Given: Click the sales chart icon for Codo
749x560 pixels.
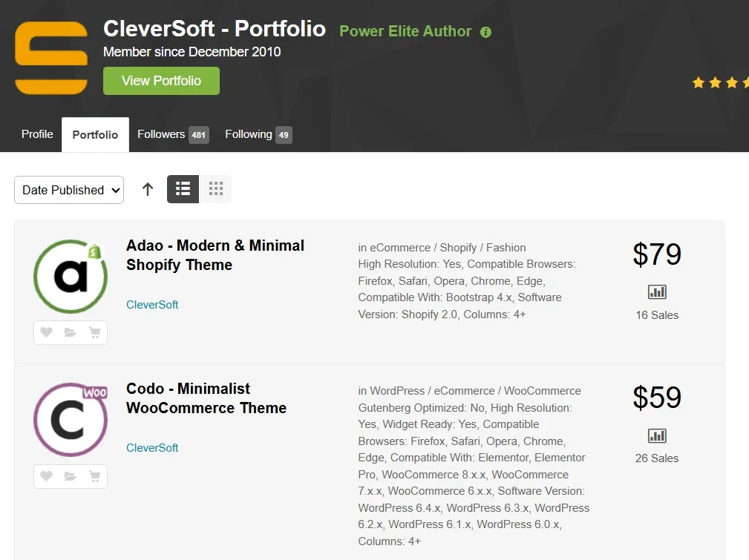Looking at the screenshot, I should tap(657, 435).
